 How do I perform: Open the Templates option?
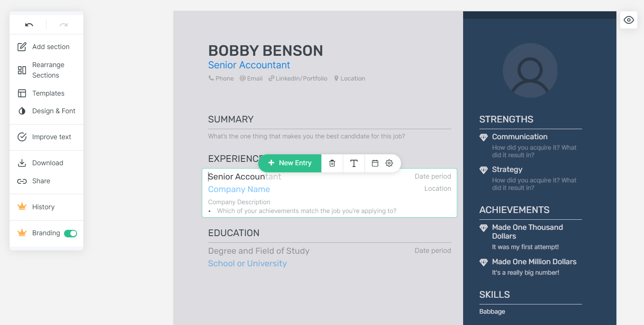pos(44,93)
